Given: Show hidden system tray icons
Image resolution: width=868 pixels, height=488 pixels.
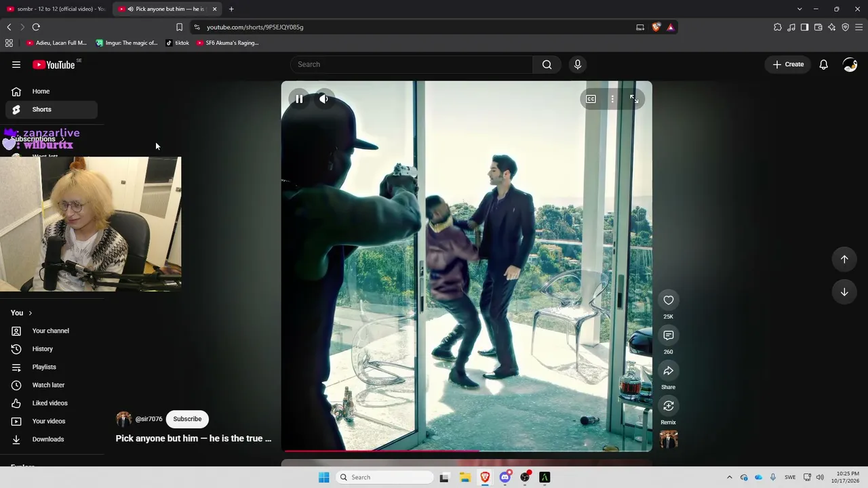Looking at the screenshot, I should click(x=730, y=477).
